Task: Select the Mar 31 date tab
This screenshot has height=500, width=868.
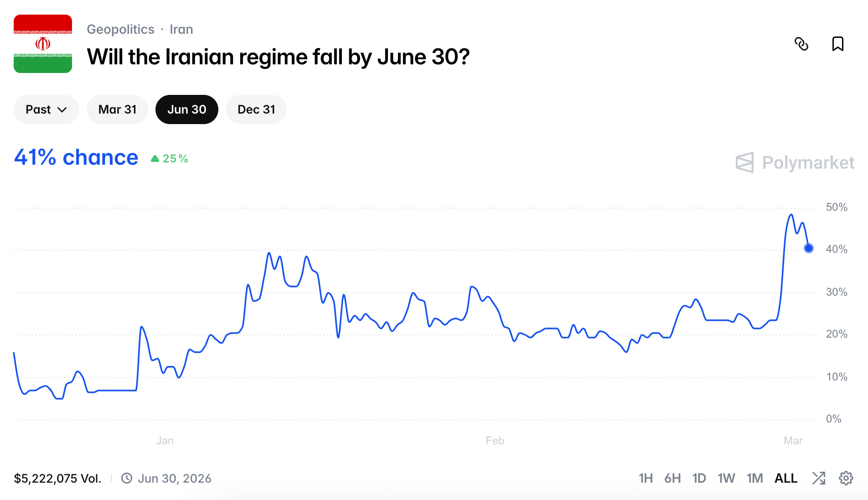Action: tap(118, 109)
